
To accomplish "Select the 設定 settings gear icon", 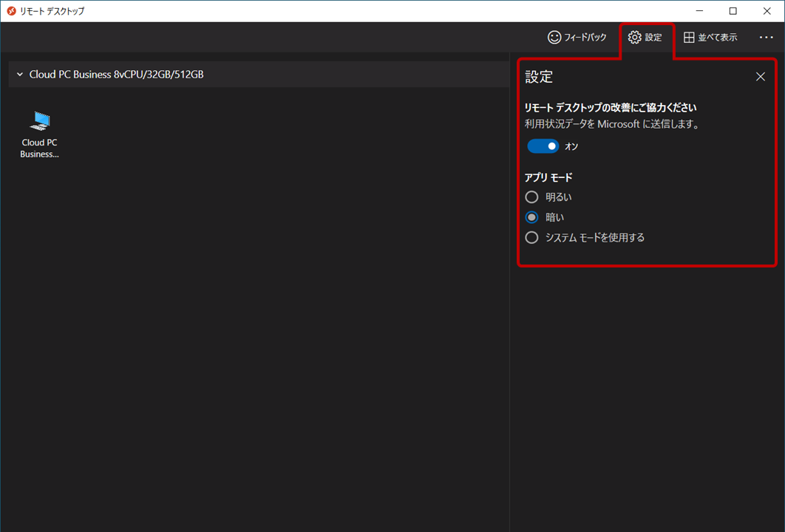I will pyautogui.click(x=633, y=37).
